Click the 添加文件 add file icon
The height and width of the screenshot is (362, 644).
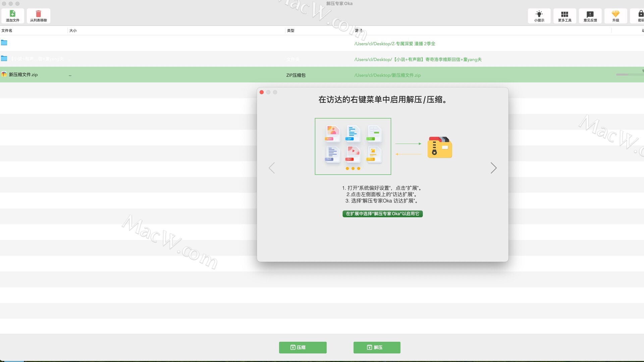click(12, 13)
